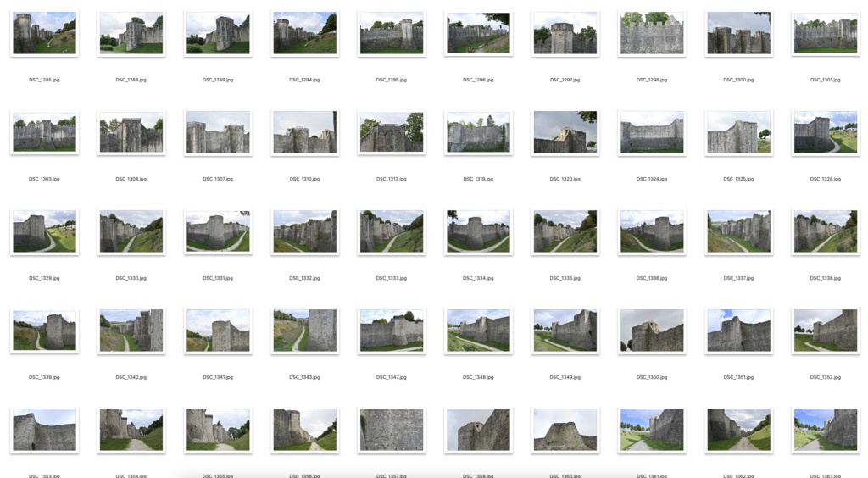Pick the DSC_1325.jpg photo thumbnail
Viewport: 868px width, 478px height.
[x=738, y=132]
